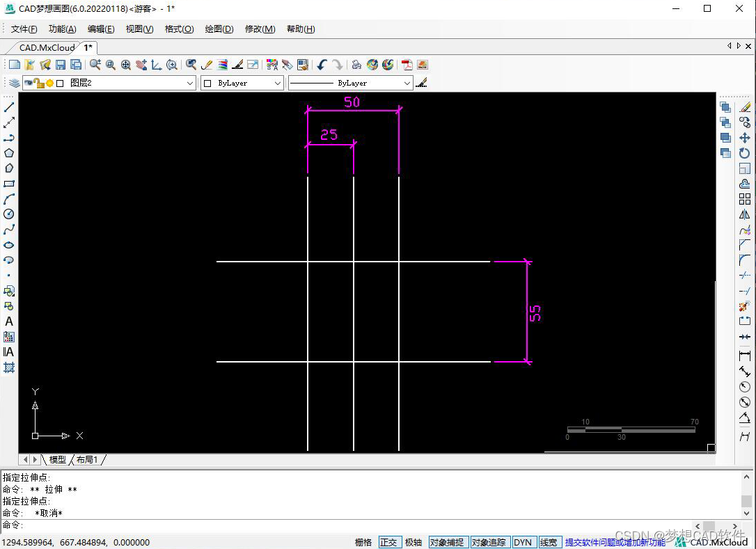Click the Print icon

(x=356, y=65)
